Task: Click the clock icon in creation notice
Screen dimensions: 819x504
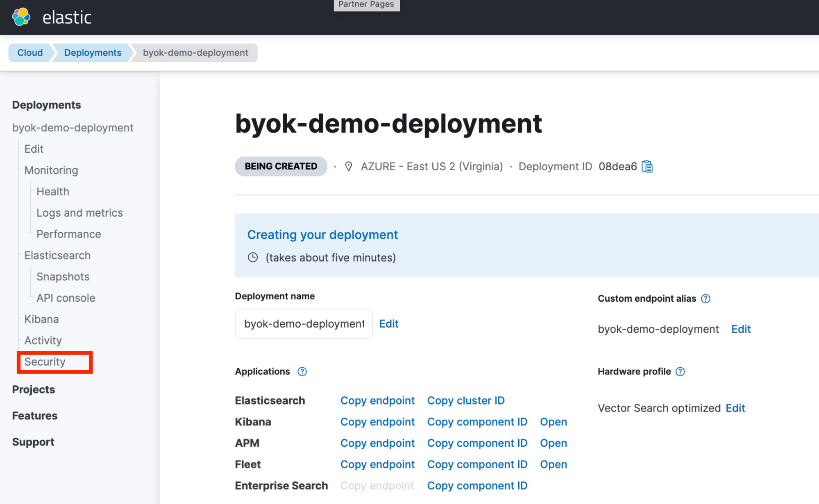Action: [x=253, y=258]
